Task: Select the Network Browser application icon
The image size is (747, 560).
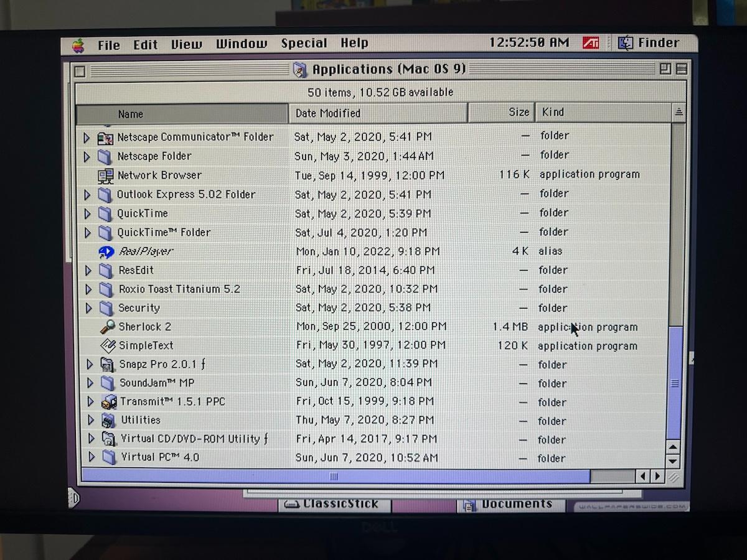Action: click(x=105, y=176)
